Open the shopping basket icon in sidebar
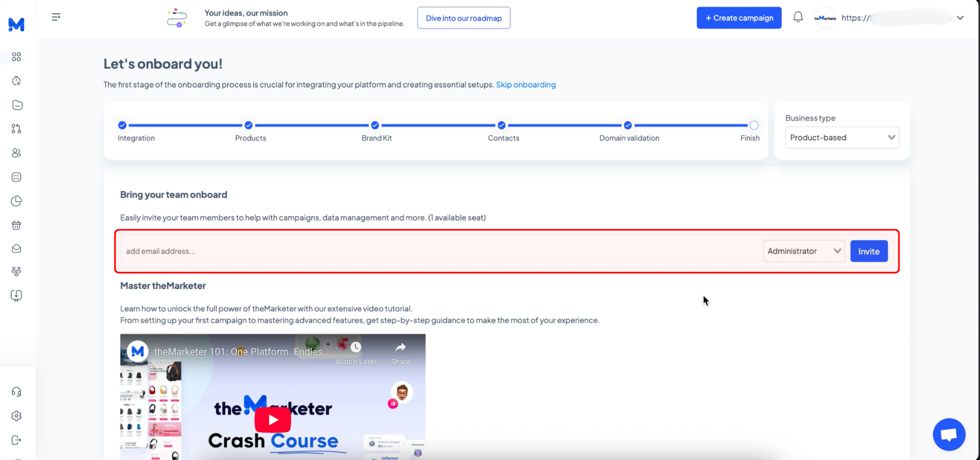 (16, 225)
